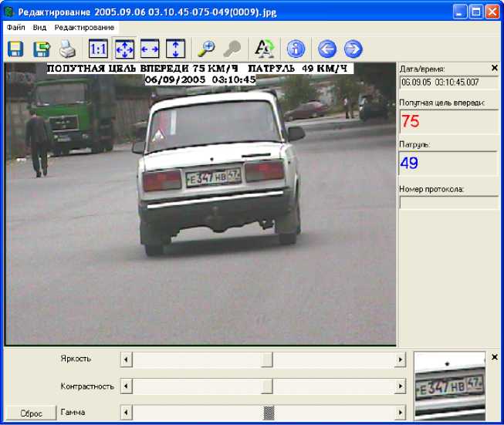The image size is (504, 425).
Task: Click the Print icon in toolbar
Action: [x=67, y=49]
